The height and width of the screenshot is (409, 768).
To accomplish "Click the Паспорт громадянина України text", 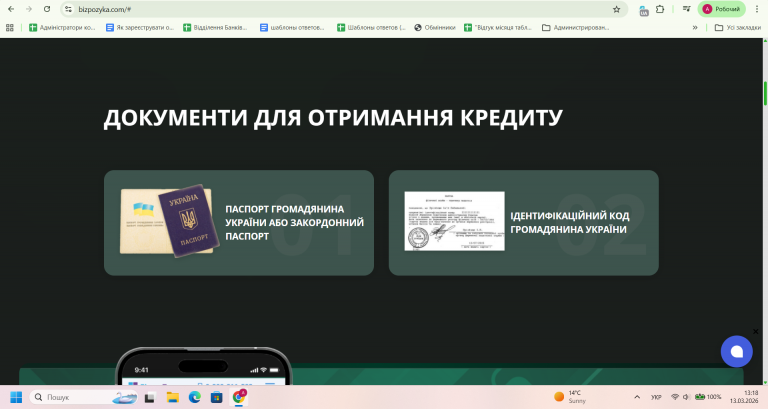I will point(294,222).
